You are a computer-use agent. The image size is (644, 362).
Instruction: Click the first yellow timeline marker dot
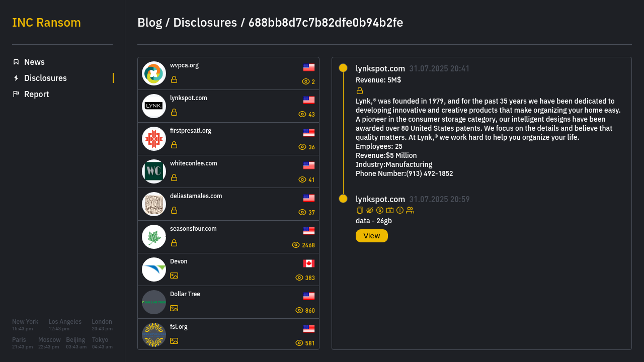click(x=343, y=68)
